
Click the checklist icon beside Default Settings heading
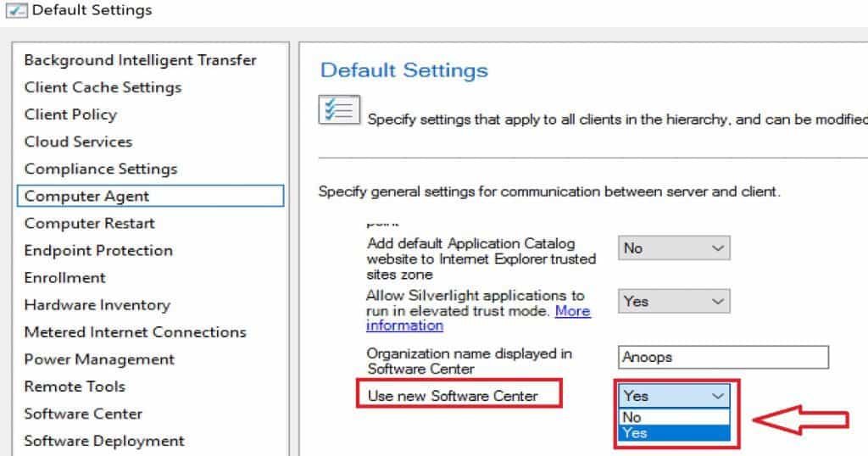click(339, 111)
